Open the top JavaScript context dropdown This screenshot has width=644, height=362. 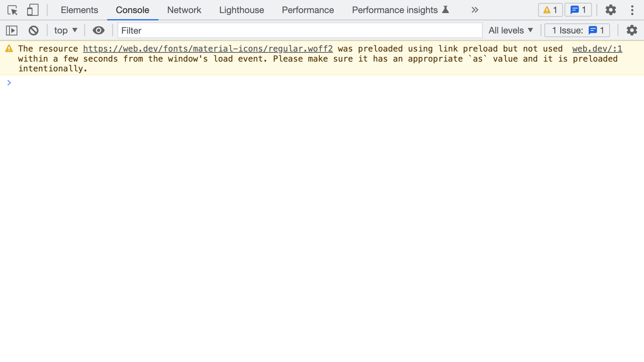(66, 30)
